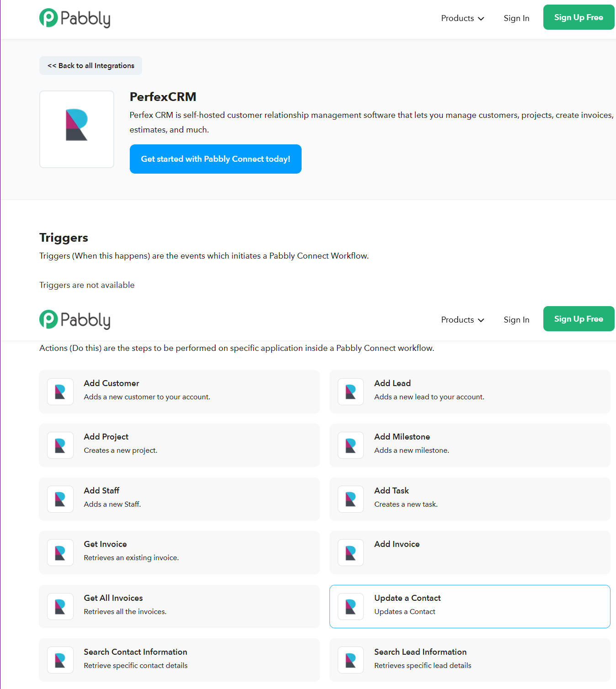Select the Add Invoice title
The width and height of the screenshot is (616, 689).
(x=397, y=544)
